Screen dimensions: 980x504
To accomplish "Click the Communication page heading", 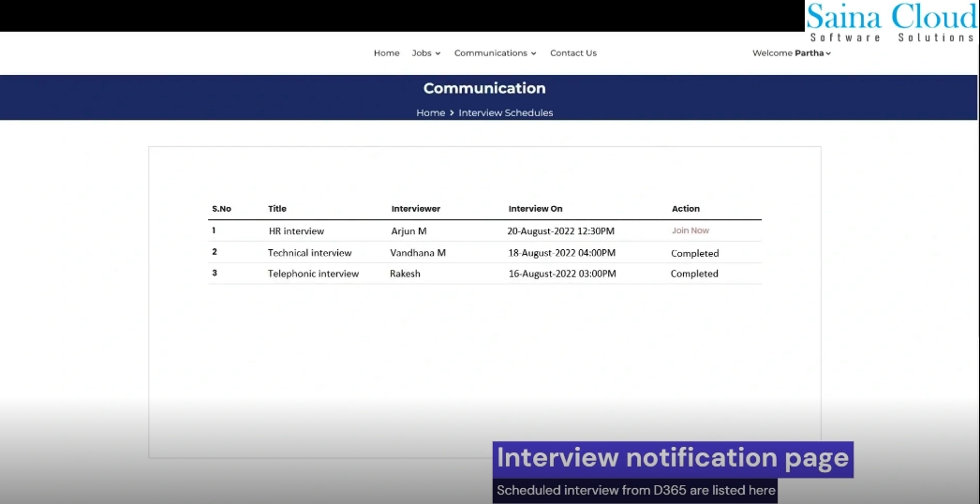I will point(484,88).
